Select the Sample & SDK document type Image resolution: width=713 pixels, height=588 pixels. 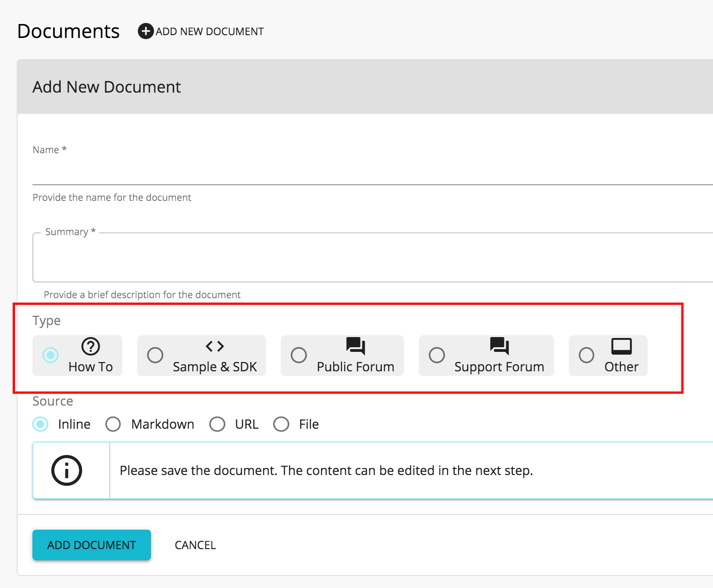155,356
